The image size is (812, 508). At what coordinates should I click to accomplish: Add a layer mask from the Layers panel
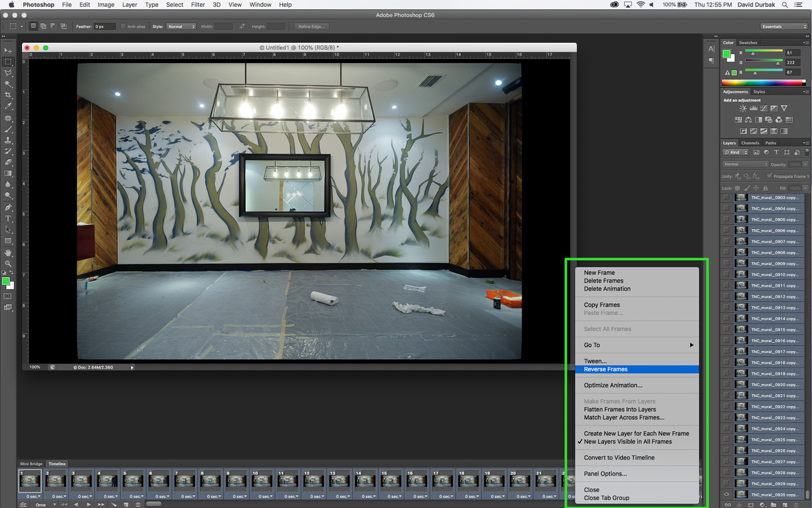click(751, 505)
